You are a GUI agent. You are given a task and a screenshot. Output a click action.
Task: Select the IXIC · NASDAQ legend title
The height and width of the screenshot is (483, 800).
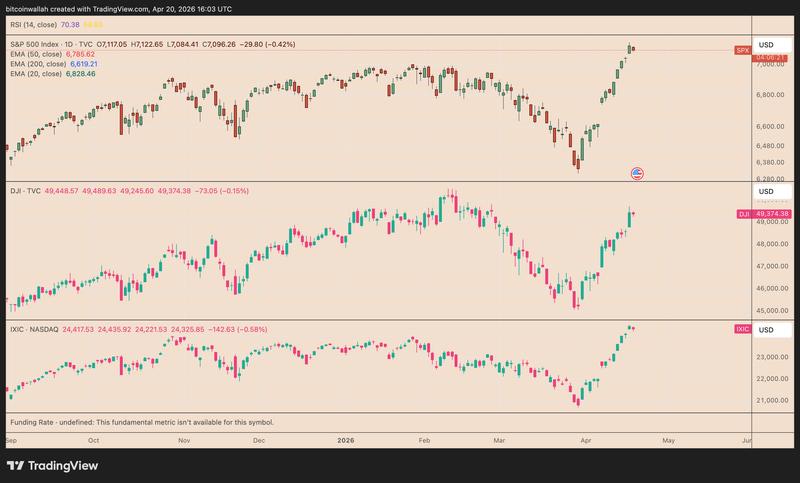click(34, 329)
